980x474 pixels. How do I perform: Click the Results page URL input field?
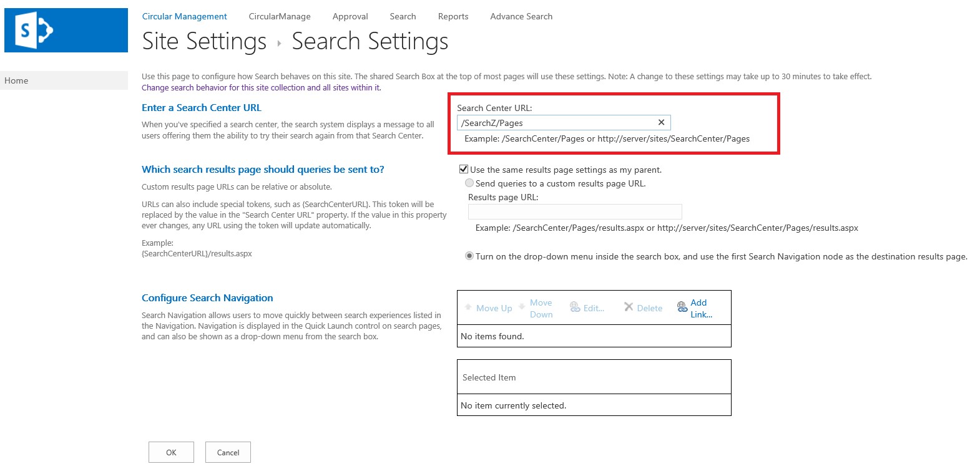(575, 211)
